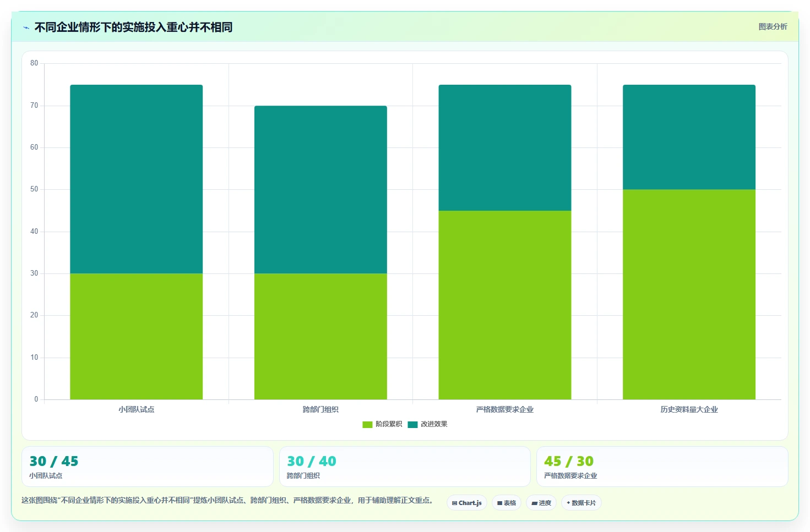The height and width of the screenshot is (532, 810).
Task: Click the green bar segment for 跨部门组织
Action: tap(320, 336)
